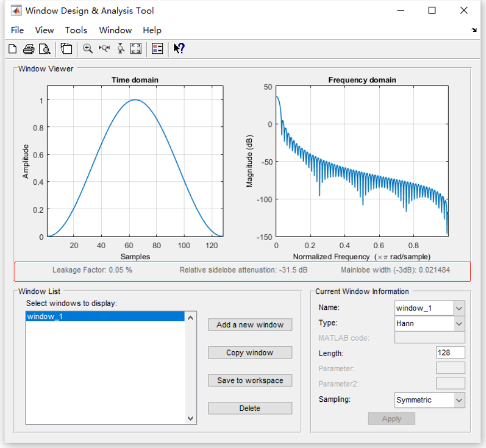Click the Add a new window button
The height and width of the screenshot is (448, 486).
coord(250,325)
